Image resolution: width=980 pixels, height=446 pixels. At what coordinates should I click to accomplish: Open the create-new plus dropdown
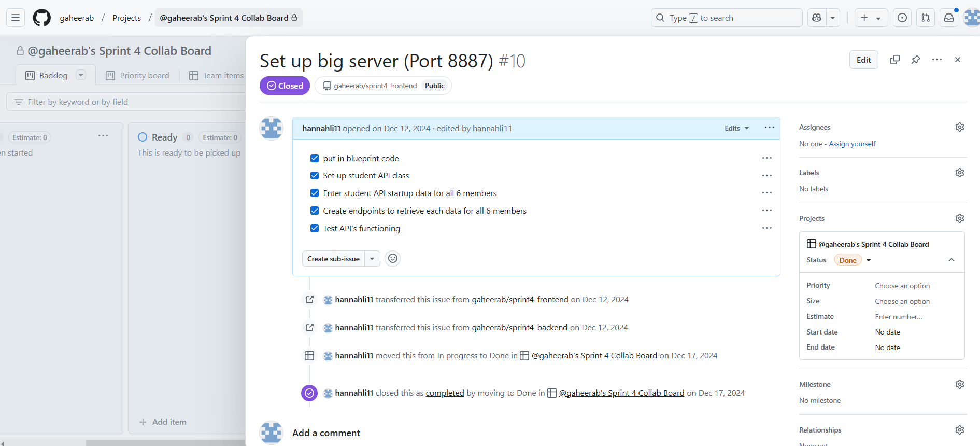coord(871,18)
